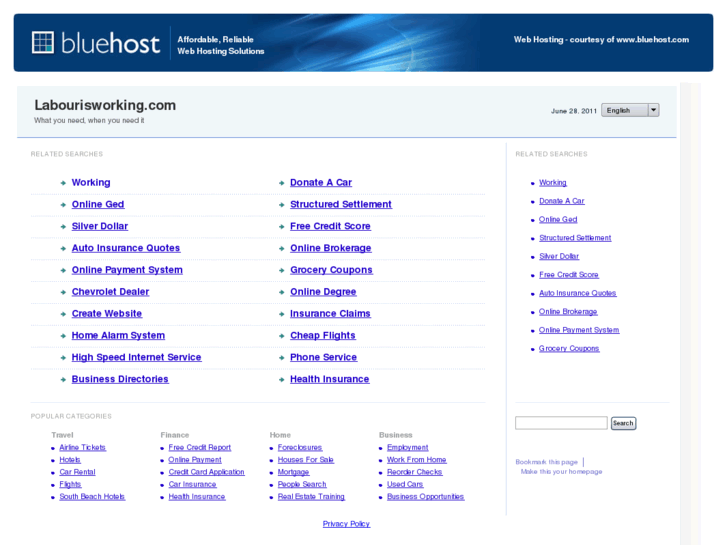Click Make this your homepage link

(561, 472)
